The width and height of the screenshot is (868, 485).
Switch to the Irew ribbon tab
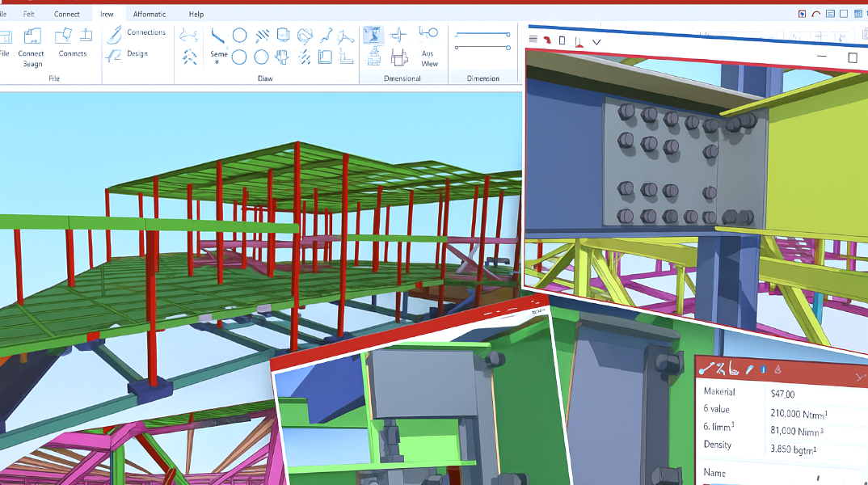tap(107, 14)
